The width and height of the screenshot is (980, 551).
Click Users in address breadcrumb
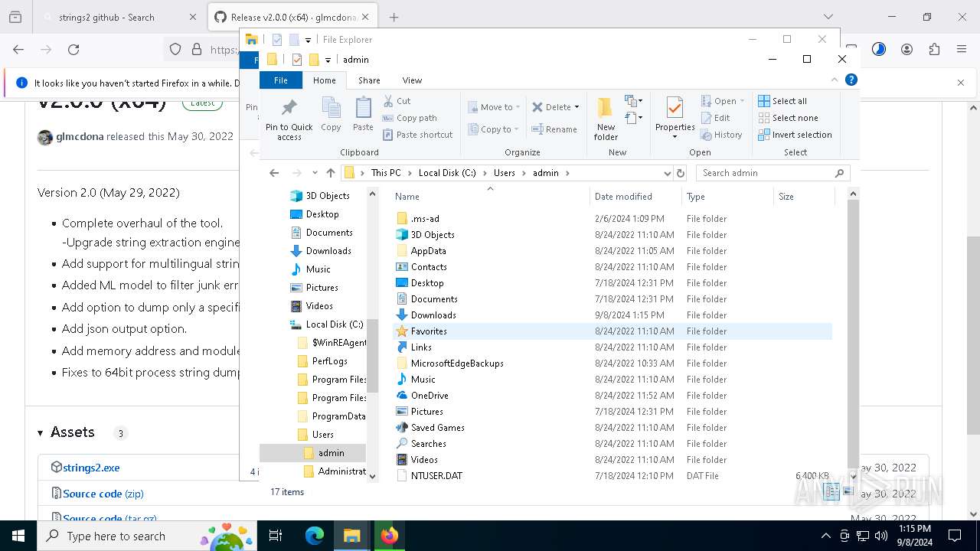click(504, 173)
